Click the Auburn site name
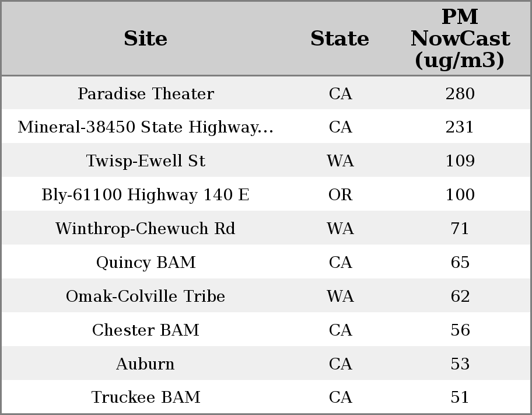The image size is (532, 415). pyautogui.click(x=145, y=364)
